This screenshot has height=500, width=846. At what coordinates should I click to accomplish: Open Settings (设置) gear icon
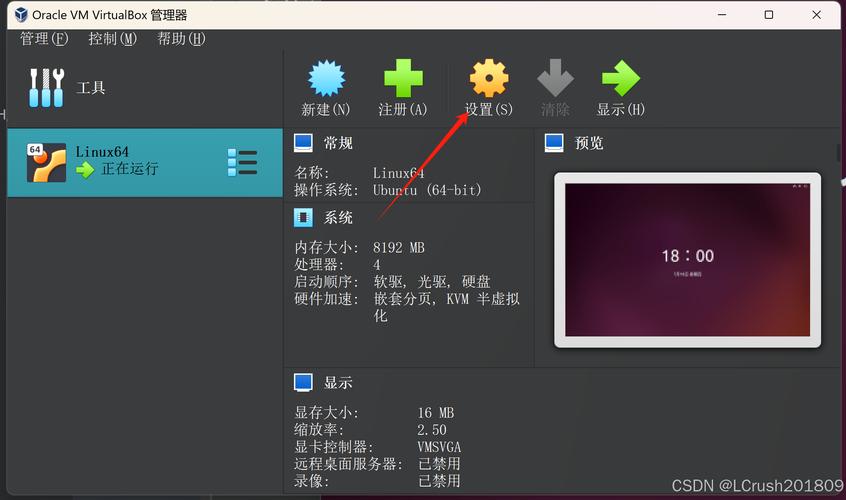(489, 78)
